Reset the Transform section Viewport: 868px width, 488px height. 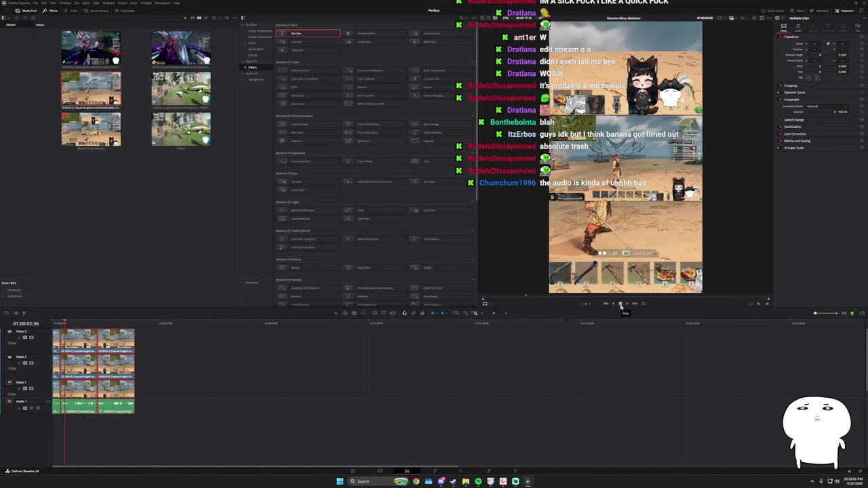(x=862, y=37)
